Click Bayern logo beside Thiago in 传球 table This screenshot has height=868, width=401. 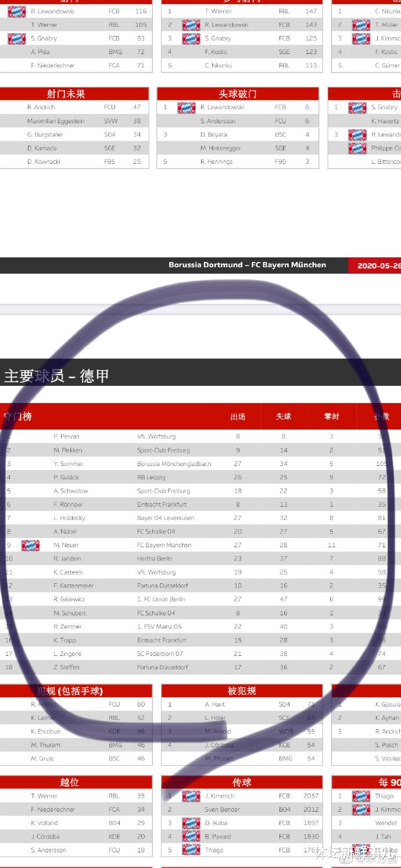pos(191,850)
